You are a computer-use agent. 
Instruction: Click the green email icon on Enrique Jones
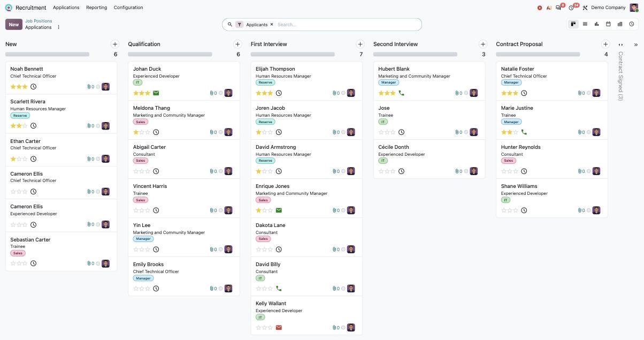pyautogui.click(x=279, y=210)
